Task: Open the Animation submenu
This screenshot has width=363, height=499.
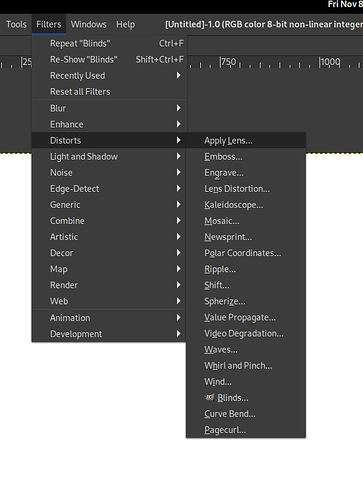Action: click(x=109, y=318)
